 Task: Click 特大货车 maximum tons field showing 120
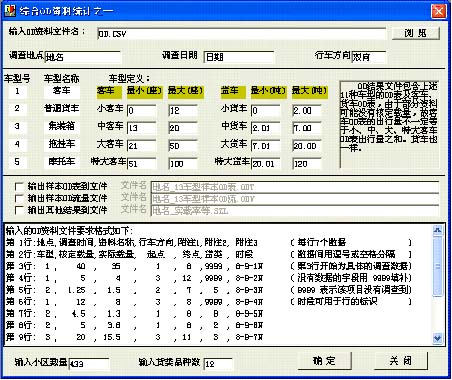[307, 163]
